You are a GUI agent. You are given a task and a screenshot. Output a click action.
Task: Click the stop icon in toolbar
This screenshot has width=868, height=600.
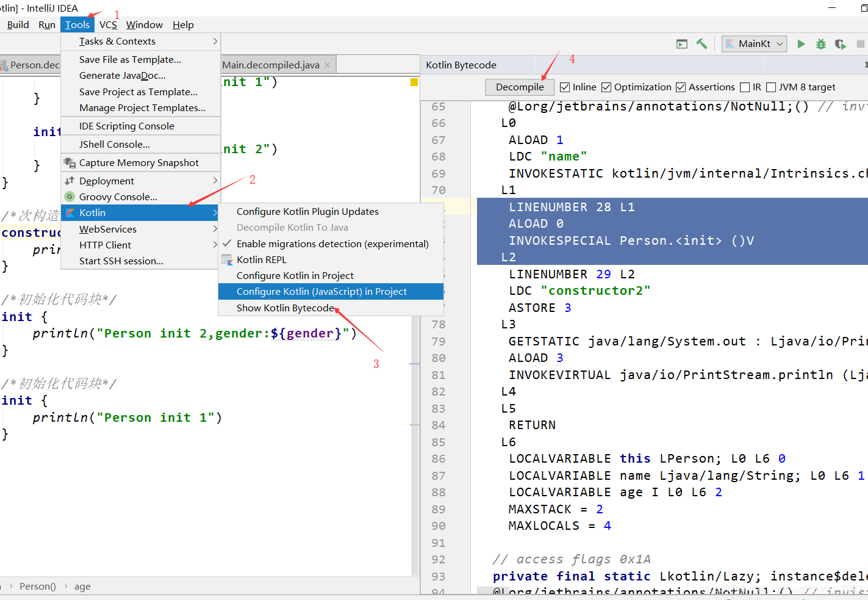click(x=861, y=44)
